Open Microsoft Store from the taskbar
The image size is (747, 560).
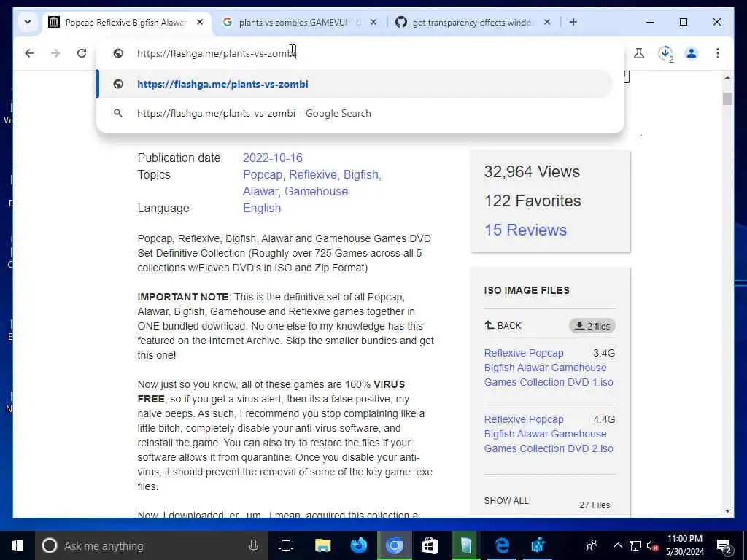click(430, 545)
